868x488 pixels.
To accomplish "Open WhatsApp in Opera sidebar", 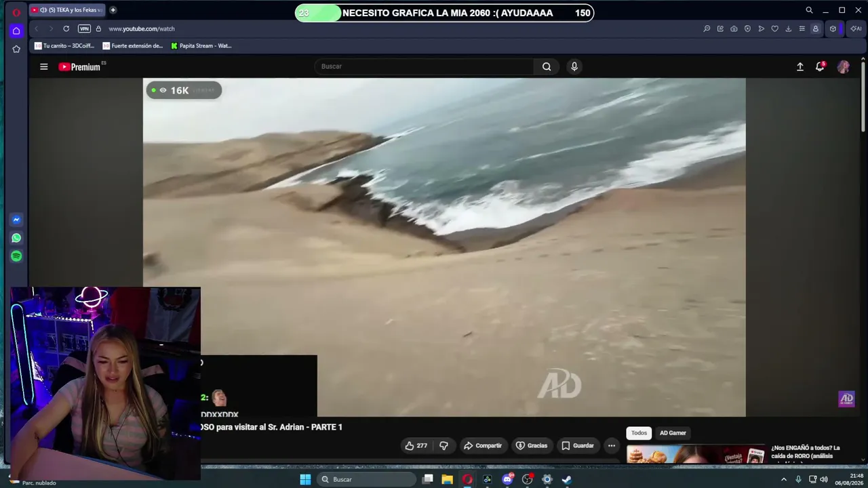I will (16, 238).
